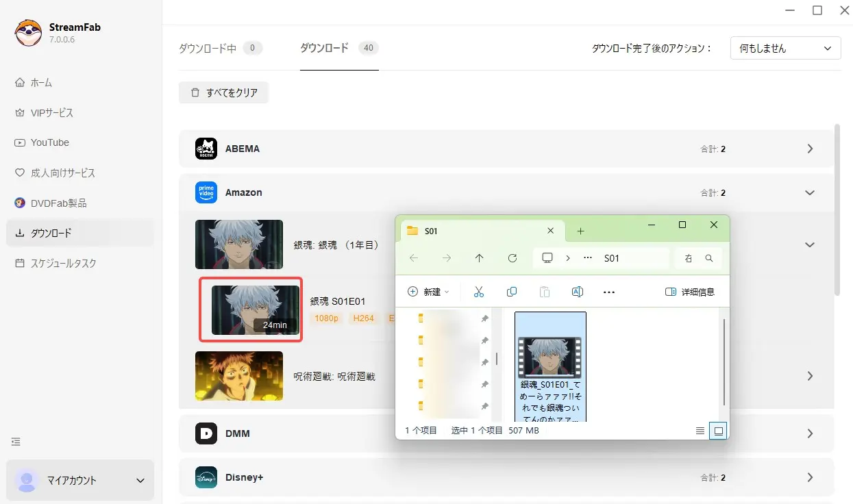
Task: Select the S01 tab in File Explorer
Action: [482, 231]
